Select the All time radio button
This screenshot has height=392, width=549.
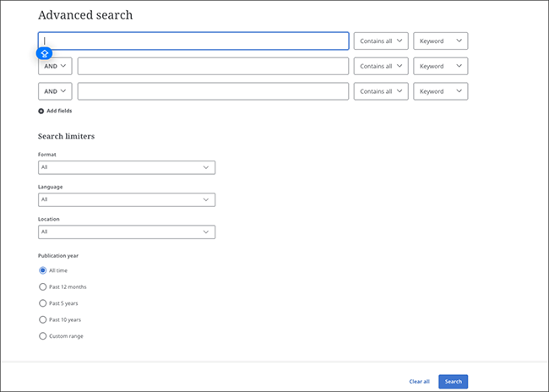click(x=43, y=270)
